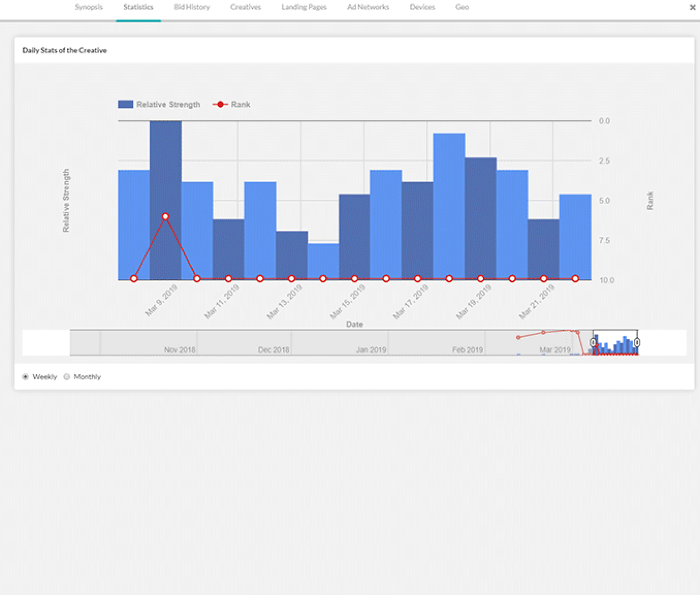Open the Geo tab
This screenshot has height=595, width=700.
pyautogui.click(x=462, y=7)
